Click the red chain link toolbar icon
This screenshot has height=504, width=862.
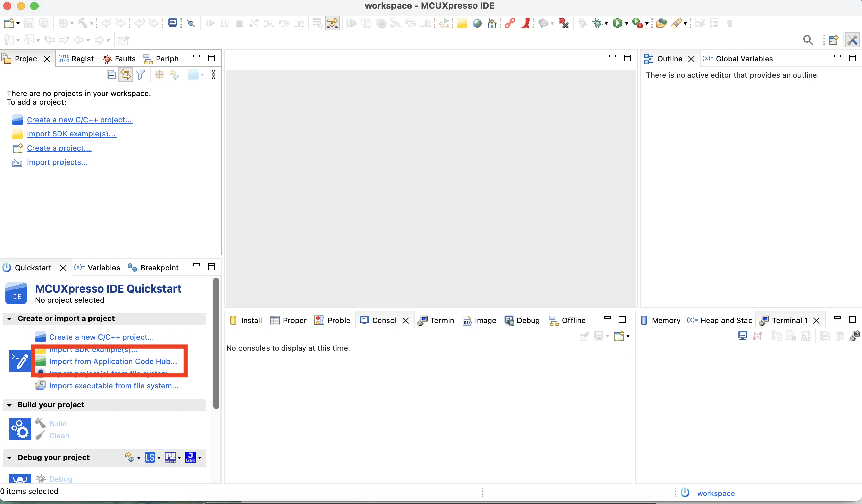click(x=510, y=23)
